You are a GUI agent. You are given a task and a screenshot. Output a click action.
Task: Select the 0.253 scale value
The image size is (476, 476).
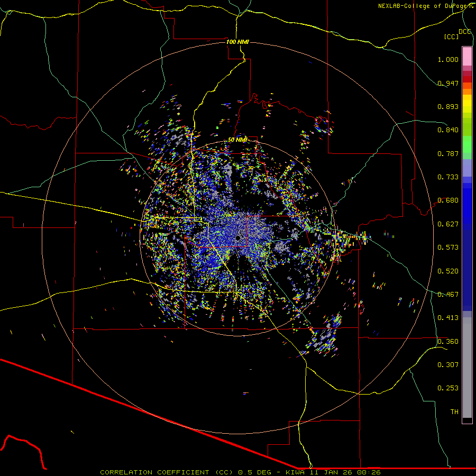point(448,388)
